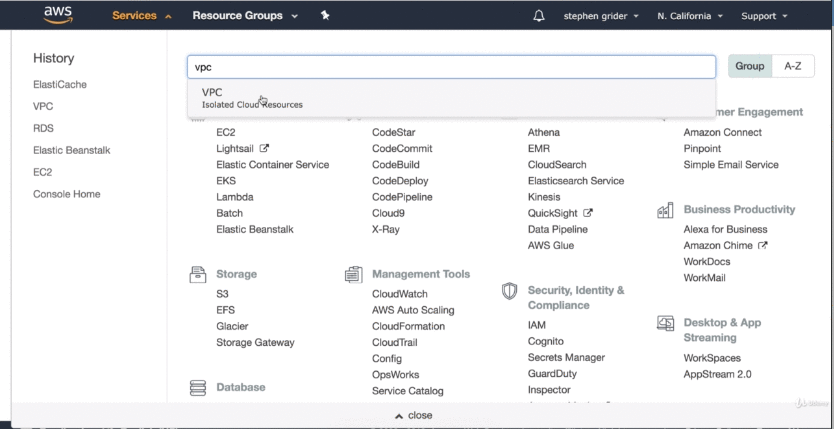The image size is (834, 429).
Task: Open CodeStar service
Action: click(394, 132)
